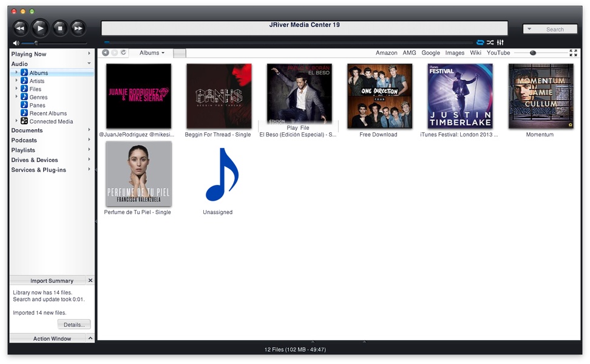Mute audio via the speaker icon

click(16, 43)
